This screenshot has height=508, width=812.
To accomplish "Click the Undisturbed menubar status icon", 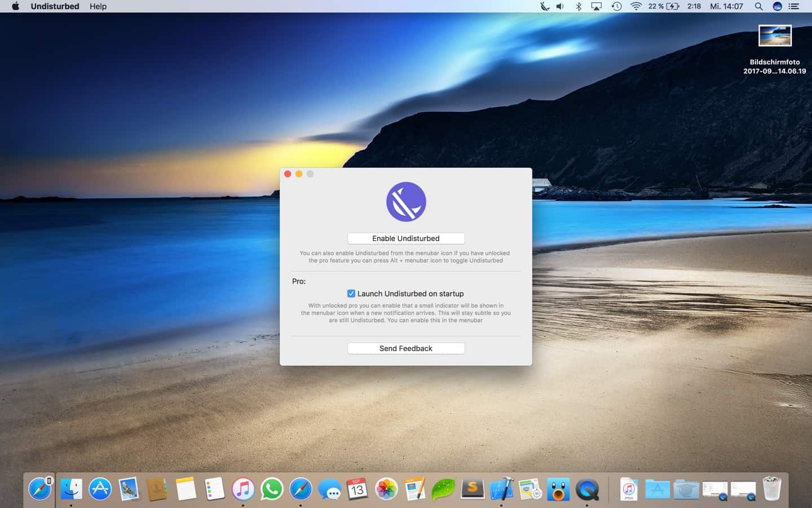I will [x=544, y=6].
